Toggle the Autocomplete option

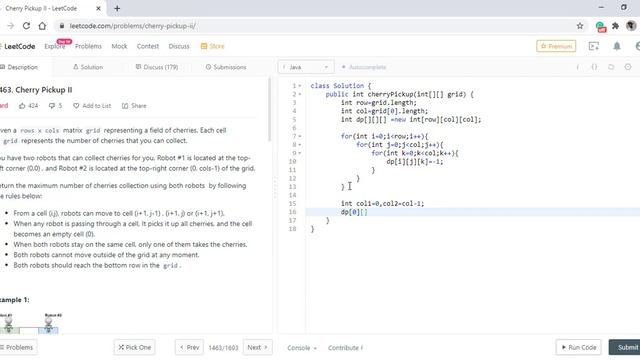[364, 67]
